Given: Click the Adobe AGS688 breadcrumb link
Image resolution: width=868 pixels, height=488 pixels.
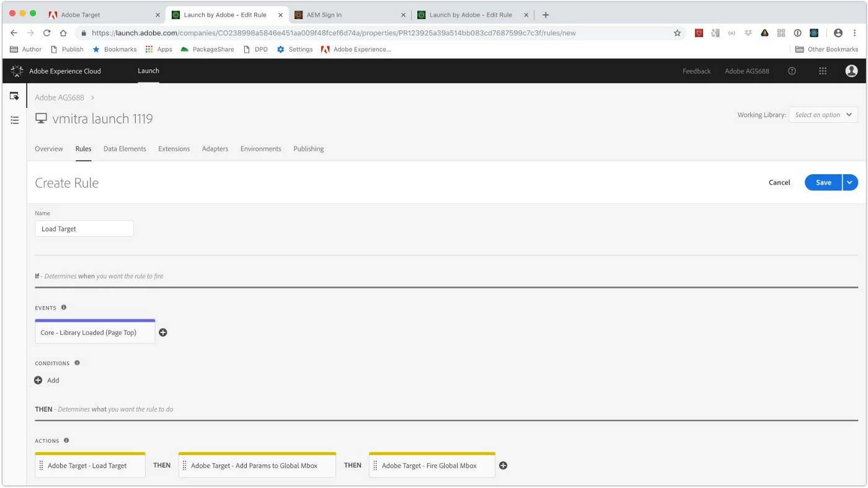Looking at the screenshot, I should tap(60, 98).
